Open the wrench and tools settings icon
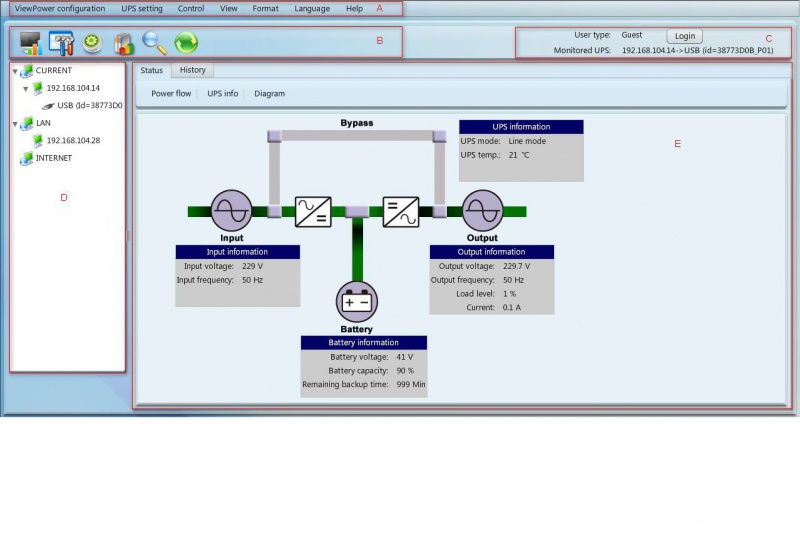 [x=62, y=43]
